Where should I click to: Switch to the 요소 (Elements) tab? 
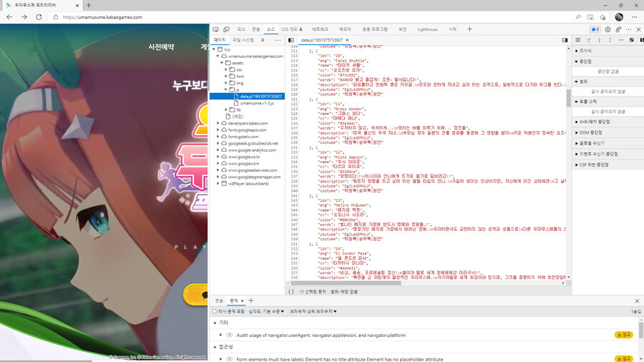(x=241, y=29)
